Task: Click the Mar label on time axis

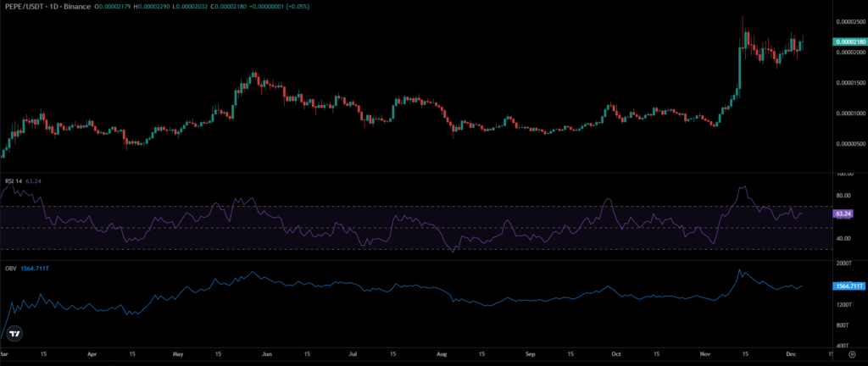Action: pyautogui.click(x=4, y=352)
